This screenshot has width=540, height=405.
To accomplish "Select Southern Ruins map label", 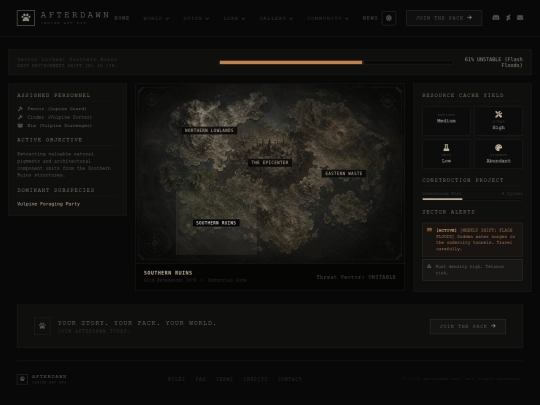I will [x=216, y=223].
